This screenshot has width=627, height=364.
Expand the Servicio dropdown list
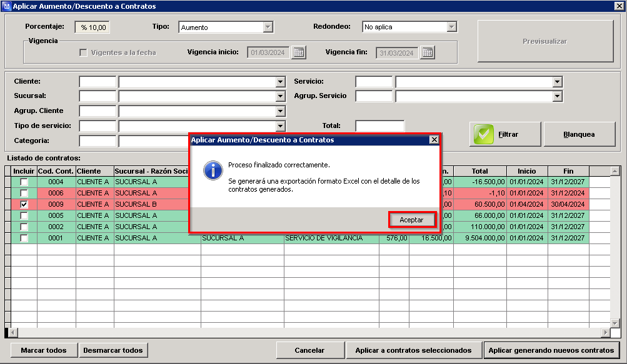(x=558, y=82)
